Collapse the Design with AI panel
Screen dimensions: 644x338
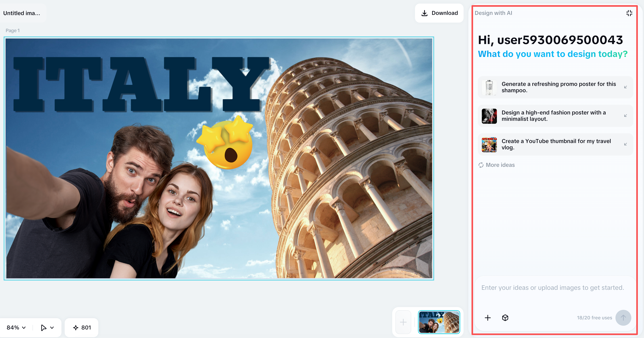coord(629,13)
